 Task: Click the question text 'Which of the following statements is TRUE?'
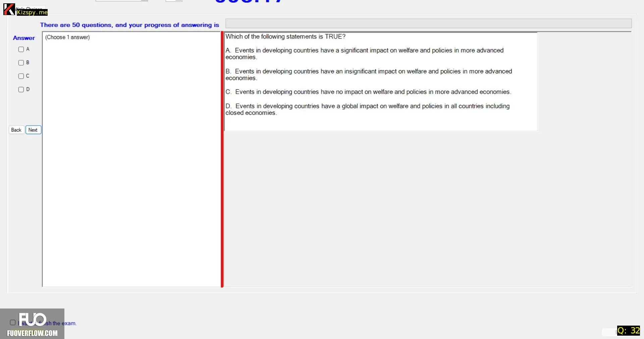click(x=285, y=37)
